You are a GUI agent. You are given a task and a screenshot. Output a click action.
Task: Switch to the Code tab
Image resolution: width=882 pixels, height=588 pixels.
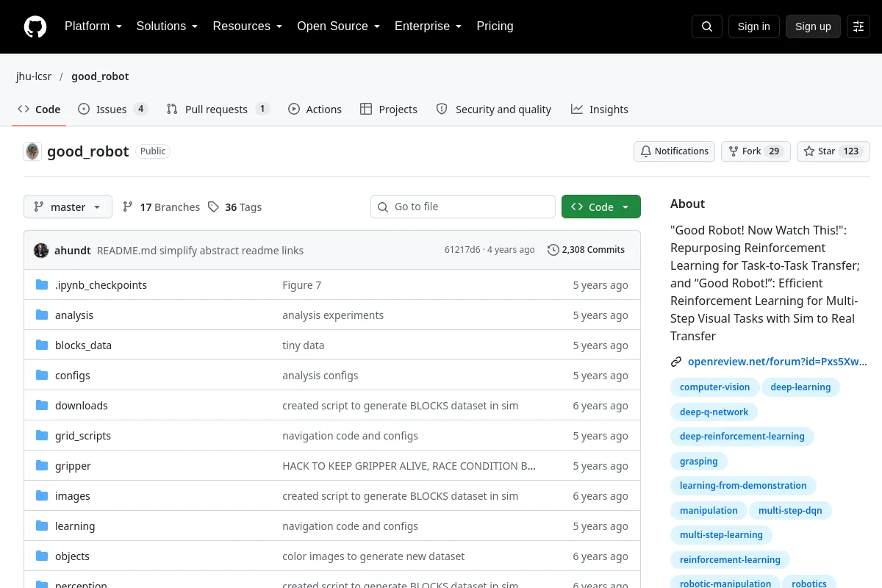pos(39,110)
